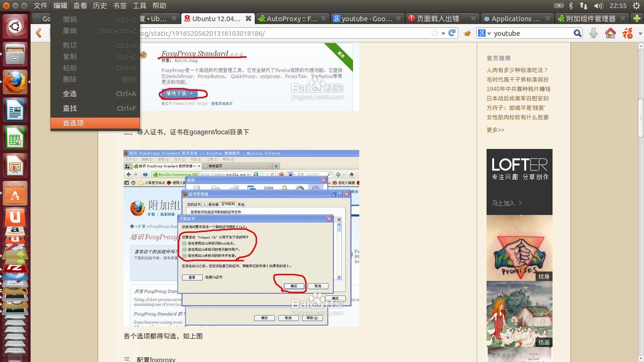Open the network connections indicator
The height and width of the screenshot is (362, 644).
point(584,6)
